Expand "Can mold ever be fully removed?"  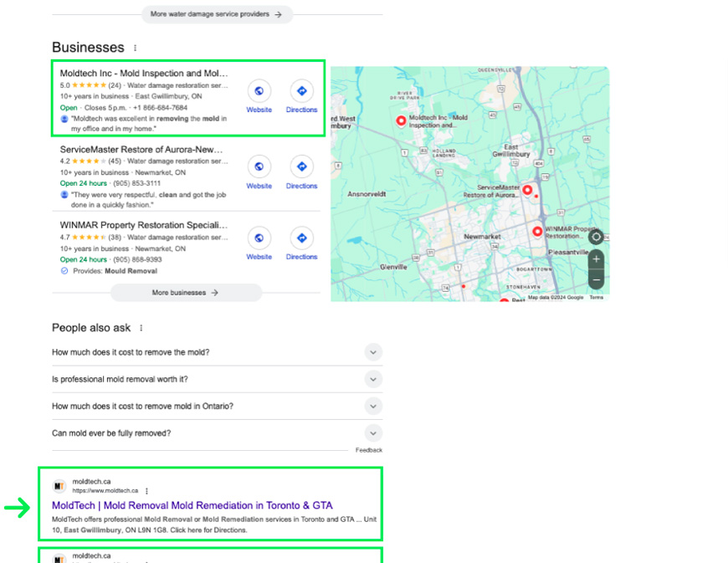(373, 432)
